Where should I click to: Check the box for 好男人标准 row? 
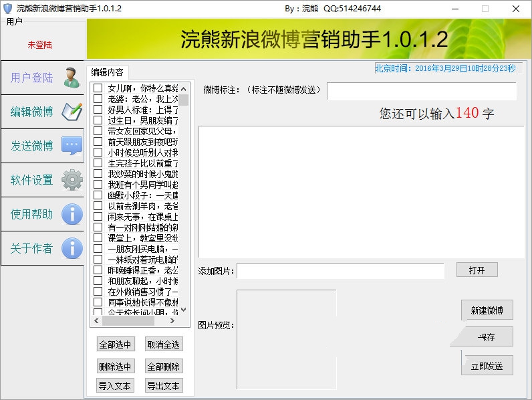[x=98, y=110]
